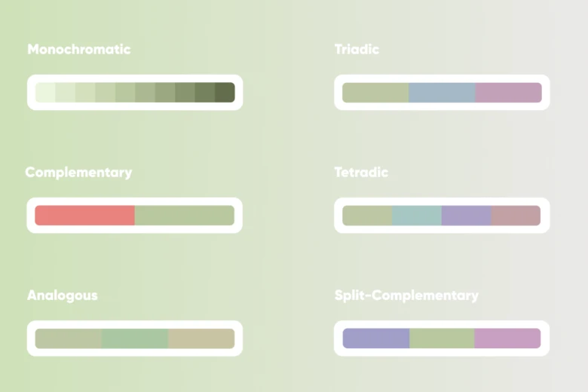
Task: Click the green swatch in Triadic palette
Action: (375, 93)
